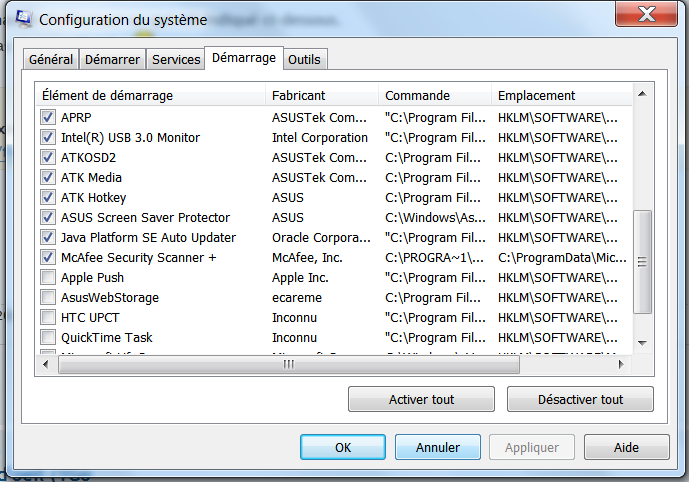Click the "Oracle Corpora..." manufacturer cell
The height and width of the screenshot is (482, 689).
(321, 238)
